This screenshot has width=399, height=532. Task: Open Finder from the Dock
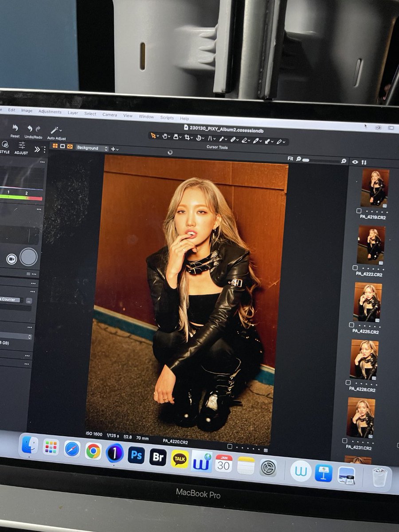pos(30,445)
